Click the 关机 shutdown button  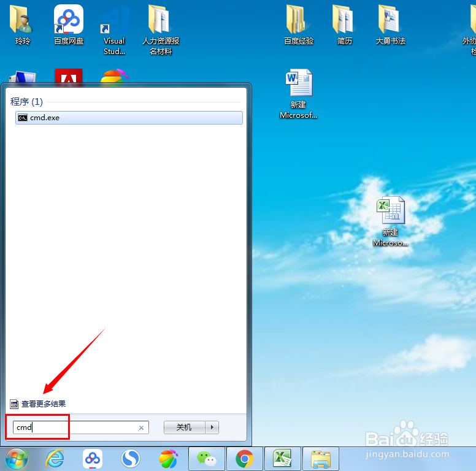coord(184,427)
